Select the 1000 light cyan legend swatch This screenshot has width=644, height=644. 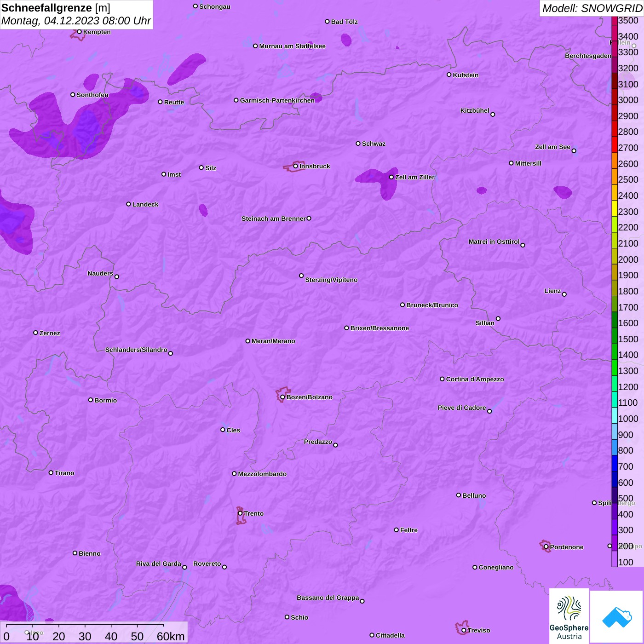615,415
